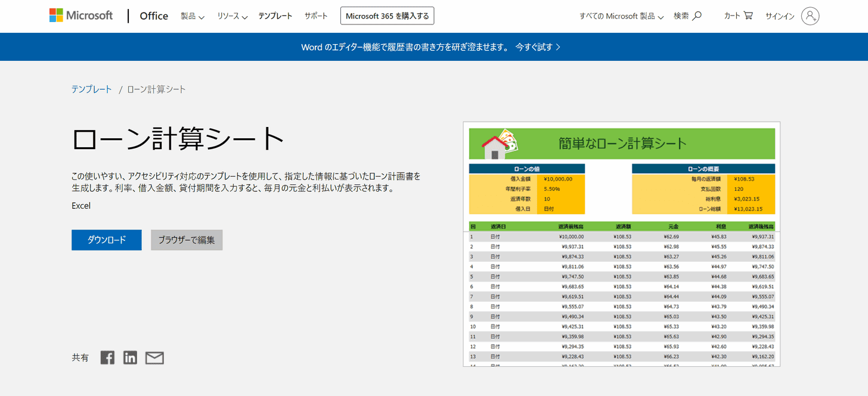Open search with 検索 magnifier

tap(687, 16)
